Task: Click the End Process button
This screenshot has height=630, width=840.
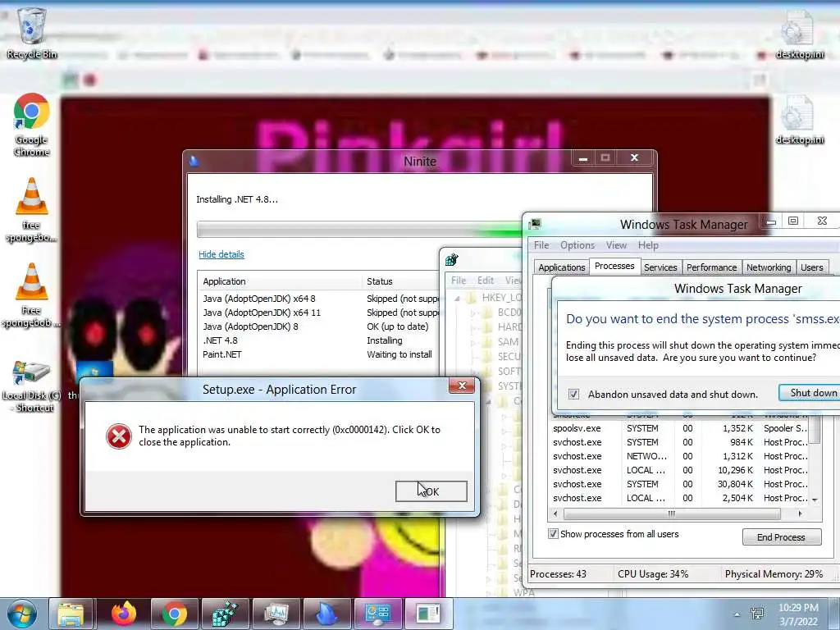Action: [782, 536]
